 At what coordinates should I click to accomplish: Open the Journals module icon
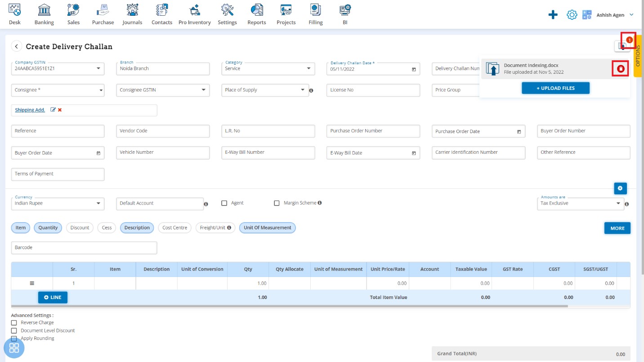(x=132, y=9)
